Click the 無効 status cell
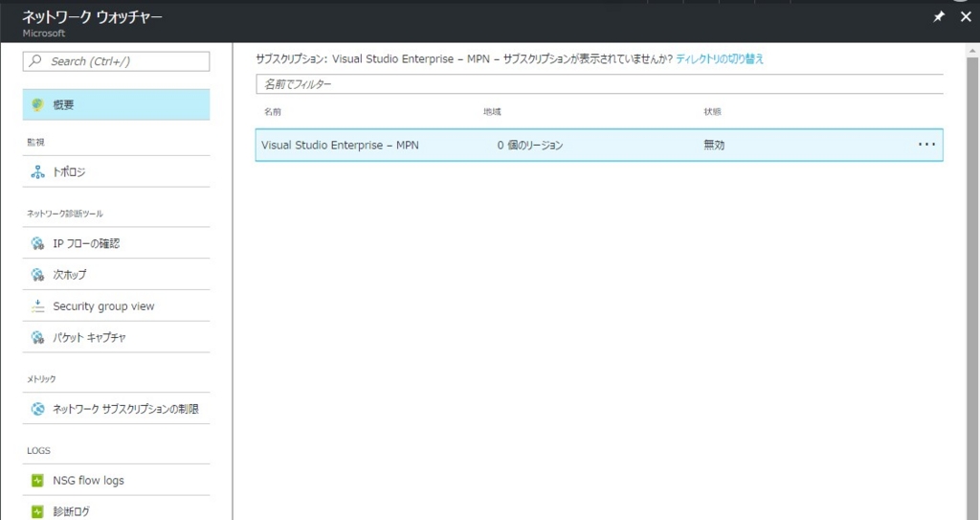Viewport: 980px width, 520px height. 714,146
